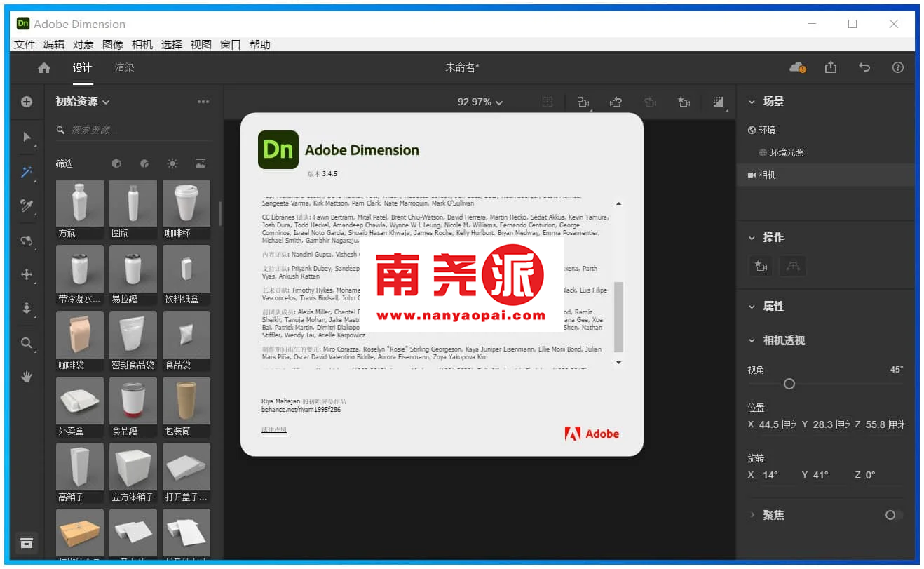Open the Help question mark icon
This screenshot has width=924, height=569.
coord(898,67)
